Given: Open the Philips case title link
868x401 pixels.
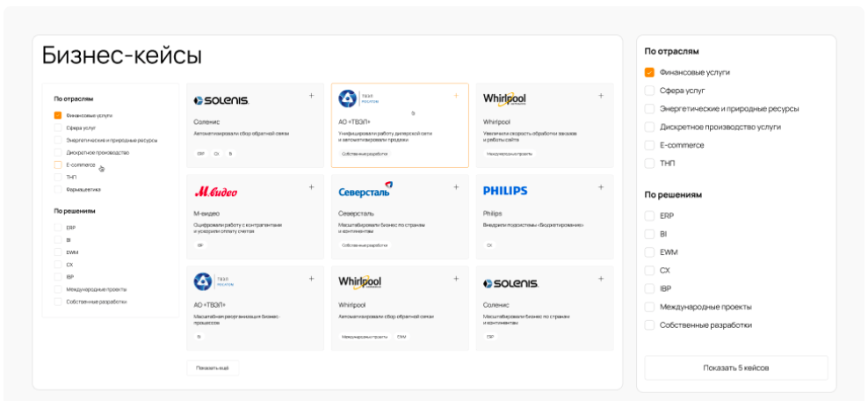Looking at the screenshot, I should (492, 213).
